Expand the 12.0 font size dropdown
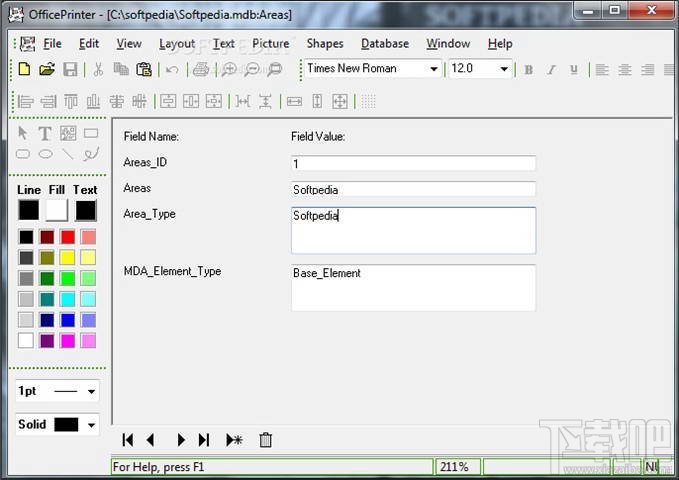Image resolution: width=679 pixels, height=480 pixels. click(x=504, y=69)
